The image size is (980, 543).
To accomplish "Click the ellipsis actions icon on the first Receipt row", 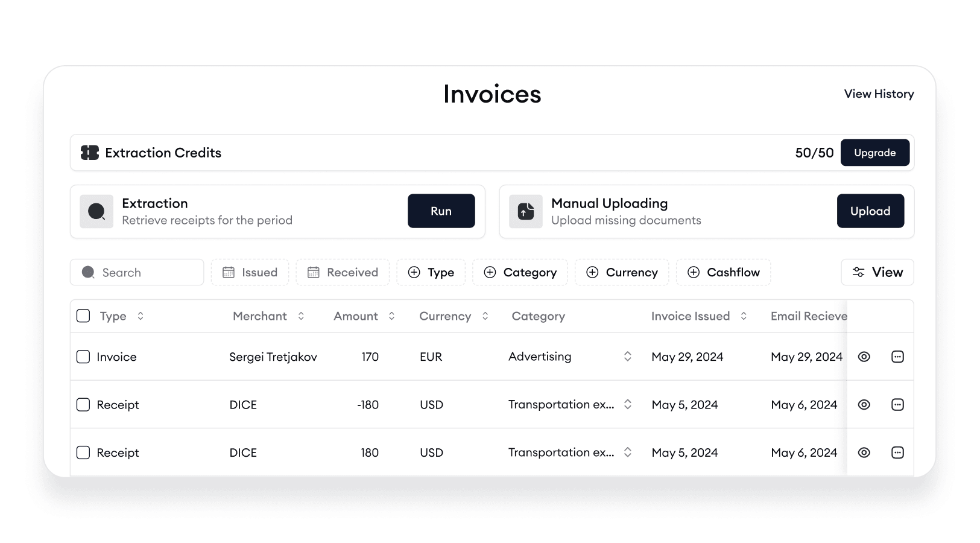I will pyautogui.click(x=897, y=404).
